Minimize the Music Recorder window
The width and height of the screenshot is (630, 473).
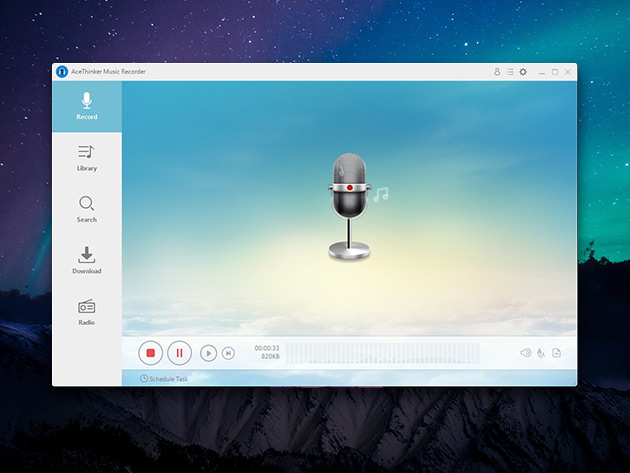(542, 72)
